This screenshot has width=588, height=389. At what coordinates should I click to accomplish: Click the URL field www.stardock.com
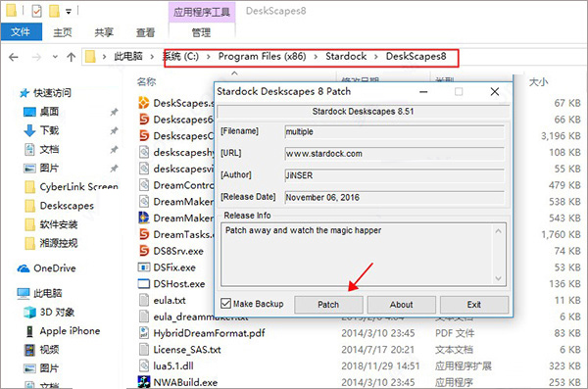394,154
